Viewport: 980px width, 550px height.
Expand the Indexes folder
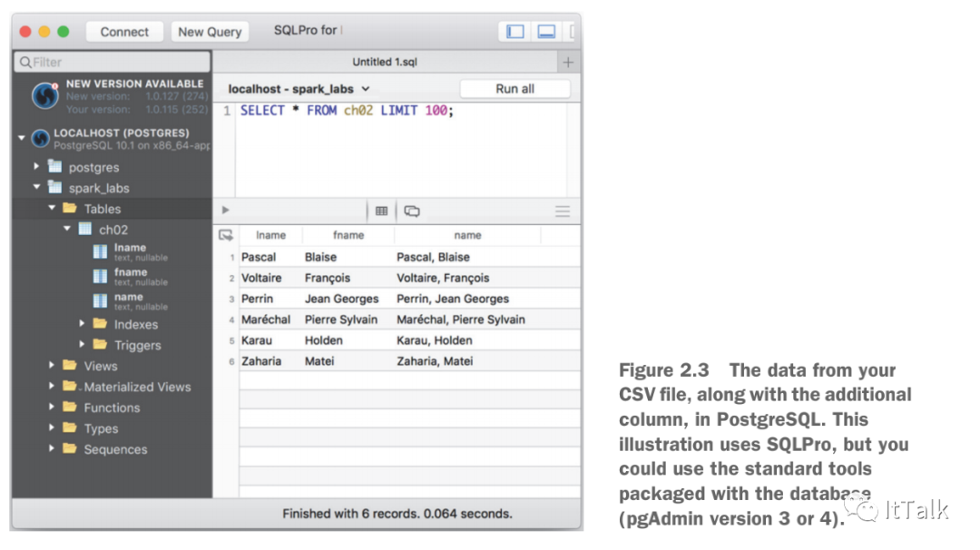[82, 323]
